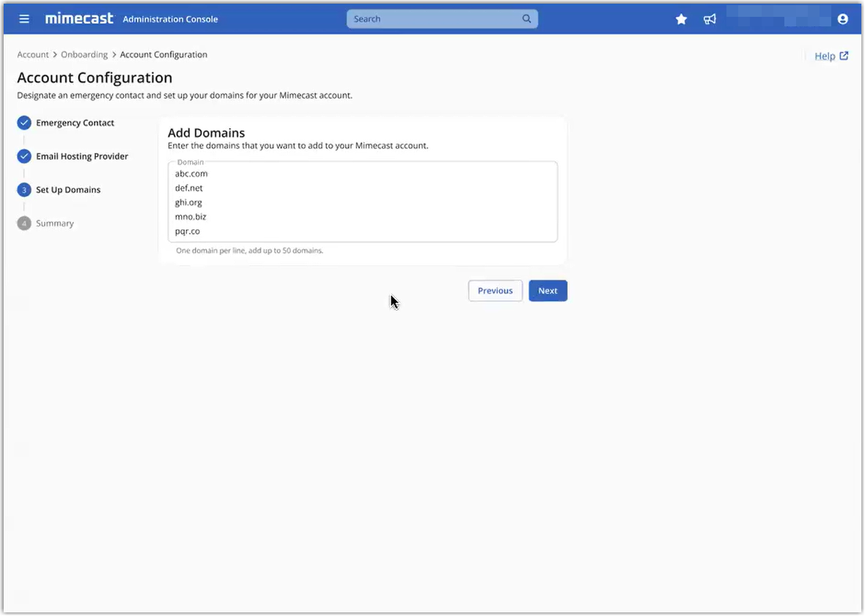
Task: Open the user profile account icon
Action: tap(842, 19)
